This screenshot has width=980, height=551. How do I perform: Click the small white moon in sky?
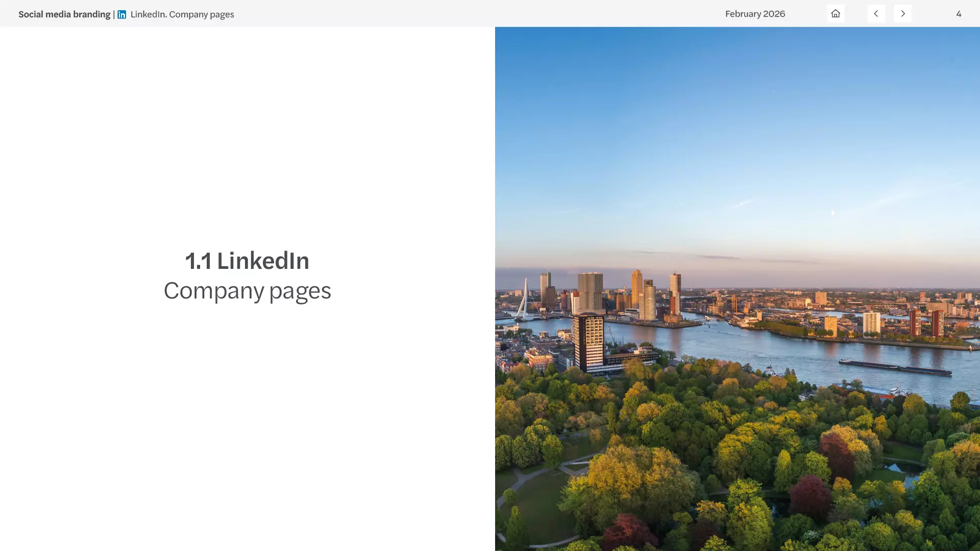click(x=832, y=213)
